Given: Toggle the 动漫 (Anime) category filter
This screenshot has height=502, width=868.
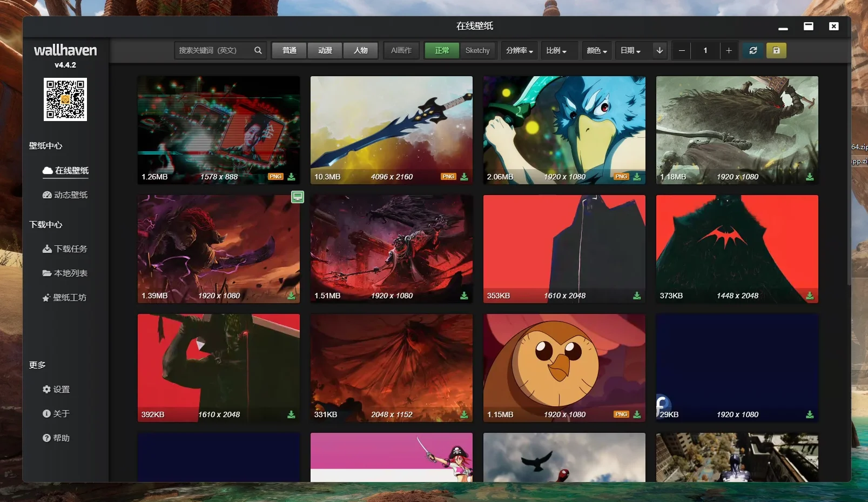Looking at the screenshot, I should click(325, 50).
